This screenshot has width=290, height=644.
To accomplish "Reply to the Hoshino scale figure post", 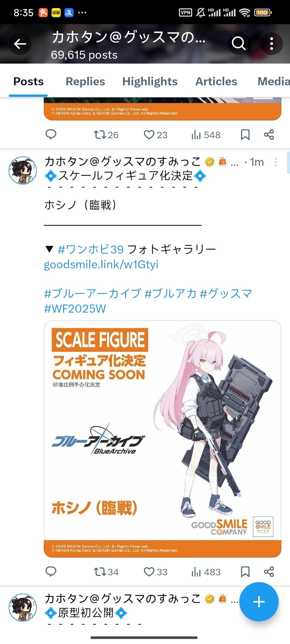I will [x=51, y=572].
